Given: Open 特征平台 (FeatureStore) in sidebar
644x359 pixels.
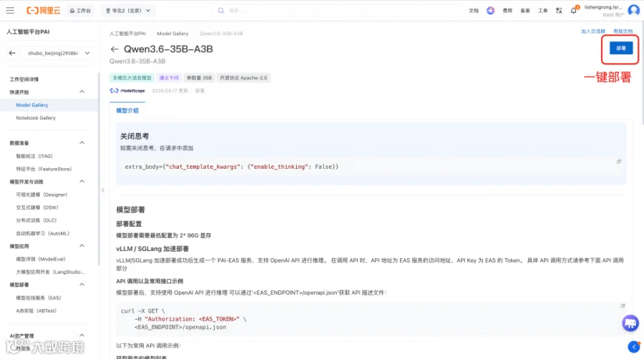Looking at the screenshot, I should coord(44,169).
